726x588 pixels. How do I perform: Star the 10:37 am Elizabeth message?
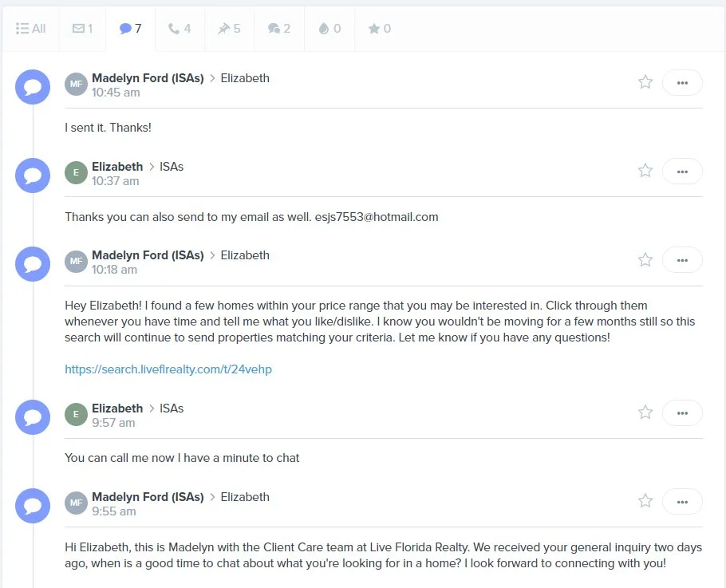[x=645, y=171]
